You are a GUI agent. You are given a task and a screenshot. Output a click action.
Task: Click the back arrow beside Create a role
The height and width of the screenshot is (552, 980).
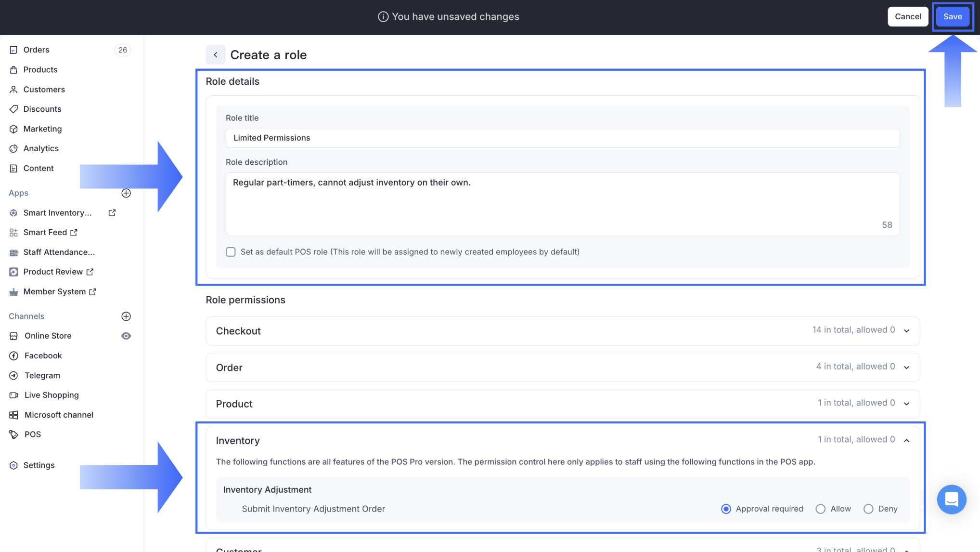[215, 55]
